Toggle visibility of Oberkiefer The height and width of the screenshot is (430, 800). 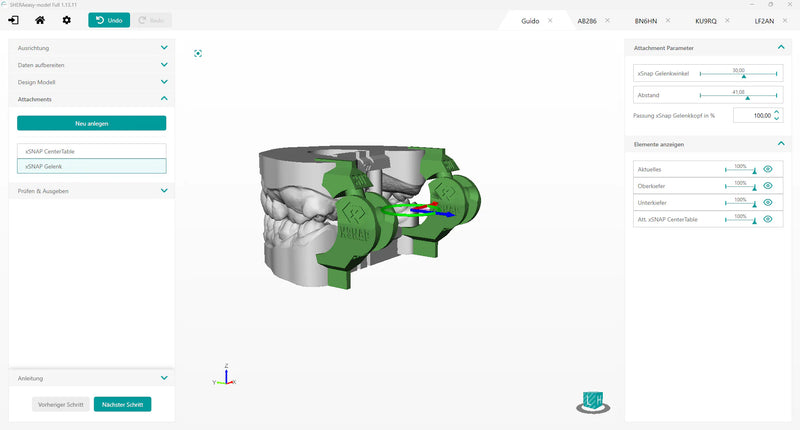coord(768,186)
